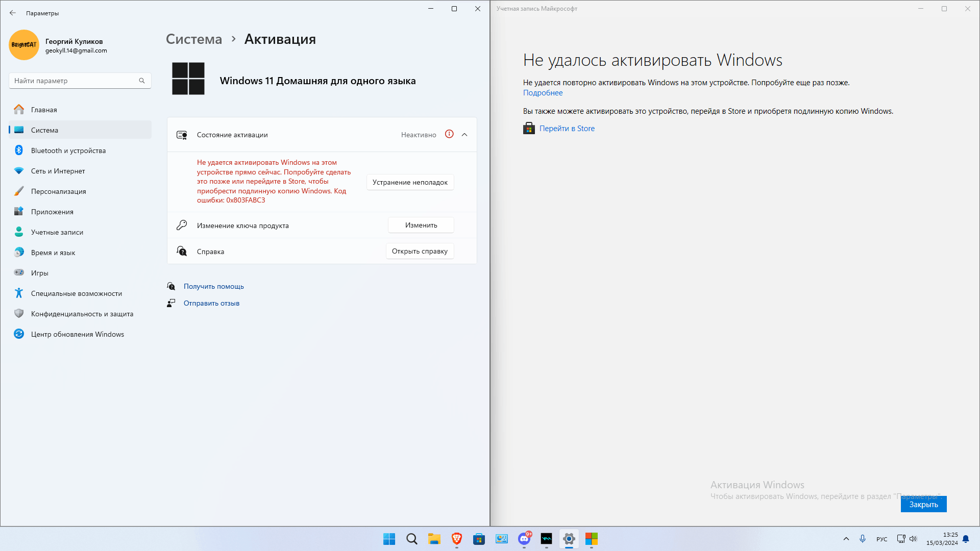Click the product key icon
Screen dimensions: 980x551
182,225
